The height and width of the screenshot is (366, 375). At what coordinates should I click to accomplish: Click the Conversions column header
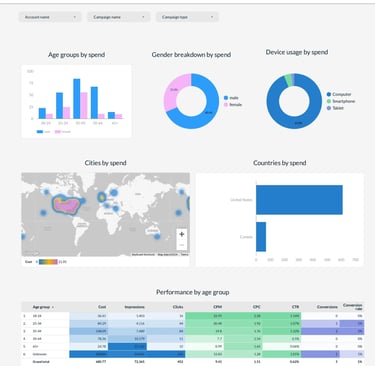[x=327, y=307]
